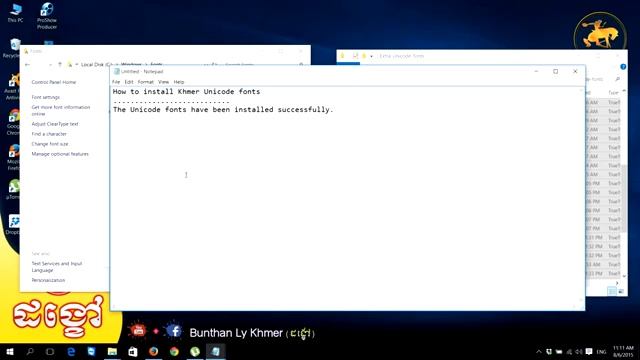
Task: Open the Avast Antivirus desktop icon
Action: (x=13, y=87)
